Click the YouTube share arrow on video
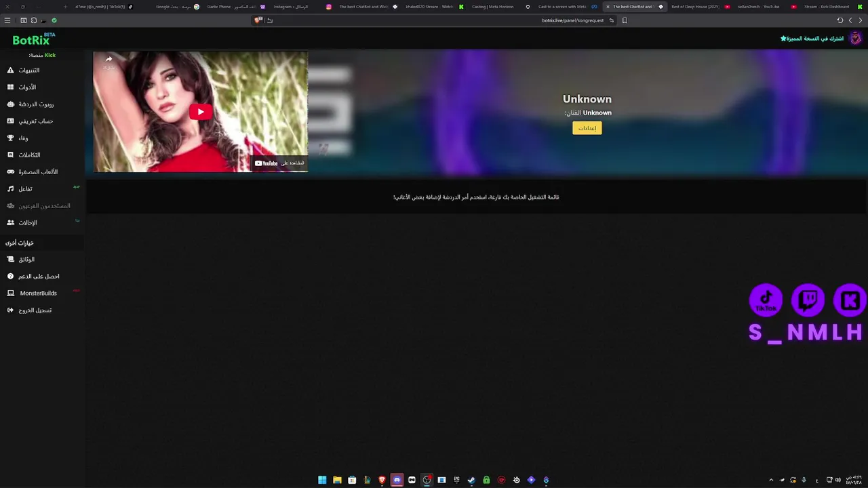 [108, 60]
